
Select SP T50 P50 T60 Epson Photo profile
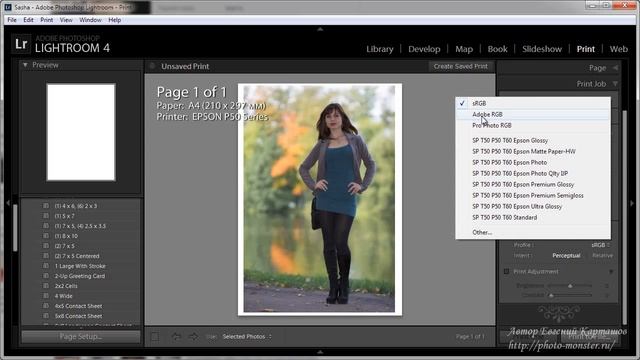[533, 162]
